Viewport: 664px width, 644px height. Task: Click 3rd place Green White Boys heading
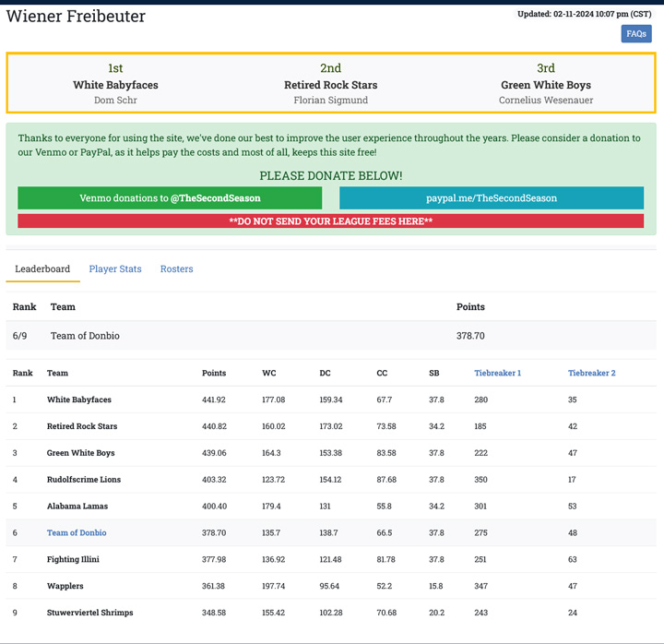[546, 85]
